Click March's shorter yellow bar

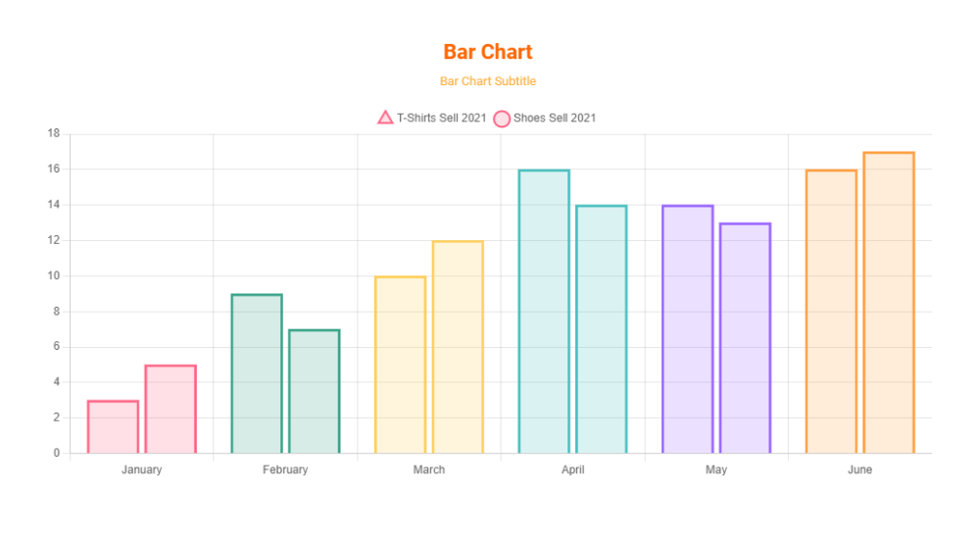(x=401, y=365)
